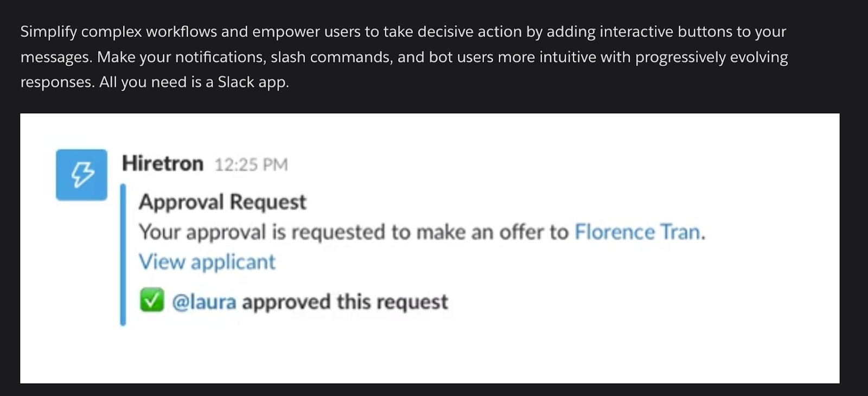Image resolution: width=868 pixels, height=396 pixels.
Task: Click the green checkmark emoji
Action: point(152,301)
